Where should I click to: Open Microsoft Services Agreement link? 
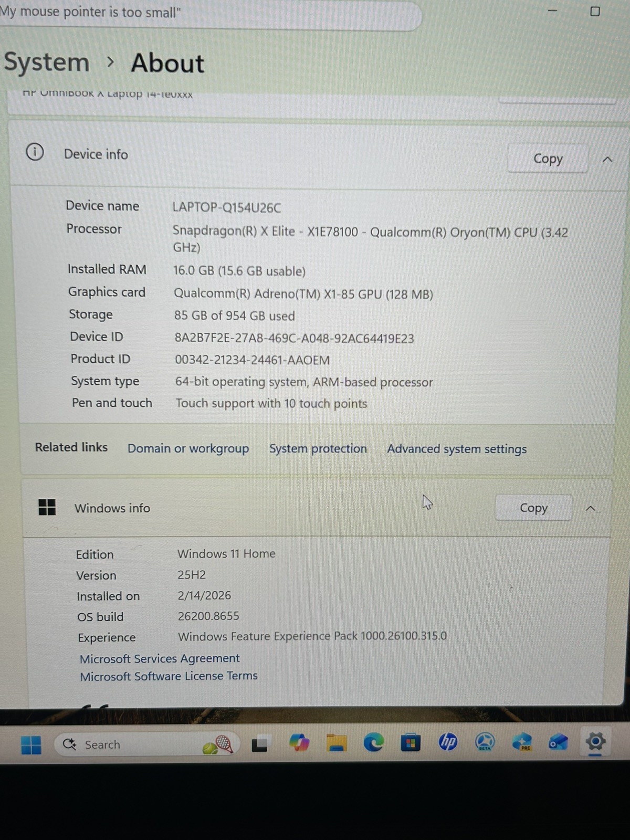pyautogui.click(x=160, y=658)
